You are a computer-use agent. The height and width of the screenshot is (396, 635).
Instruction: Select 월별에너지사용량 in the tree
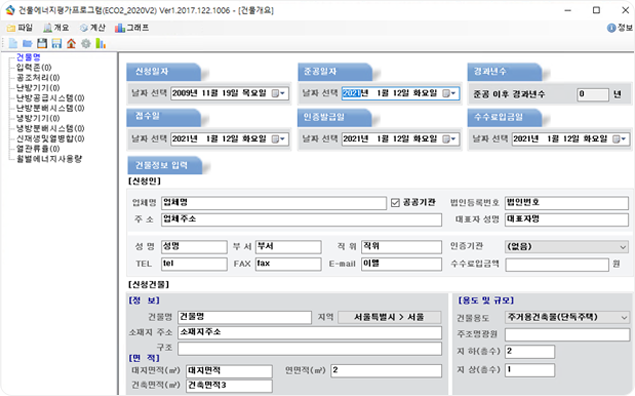click(49, 159)
